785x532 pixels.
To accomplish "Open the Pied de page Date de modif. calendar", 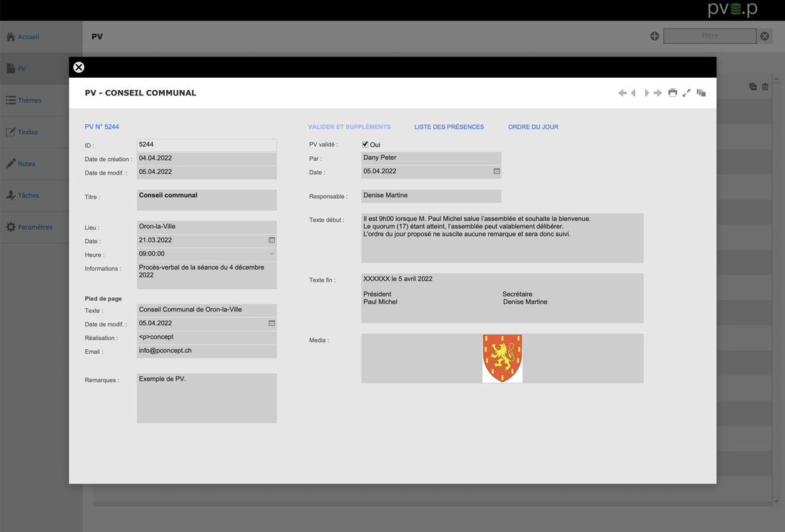I will [x=271, y=323].
